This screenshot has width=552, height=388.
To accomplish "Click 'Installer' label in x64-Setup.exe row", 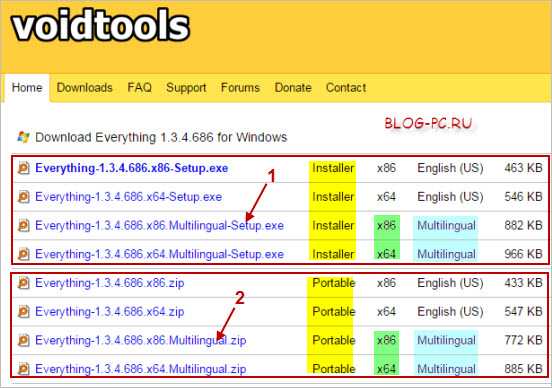I will (333, 196).
